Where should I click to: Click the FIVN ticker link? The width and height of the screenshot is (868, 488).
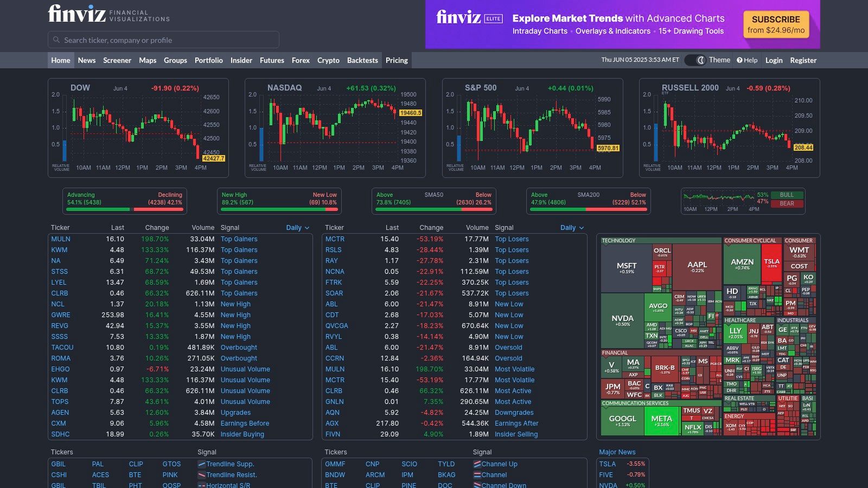point(333,434)
